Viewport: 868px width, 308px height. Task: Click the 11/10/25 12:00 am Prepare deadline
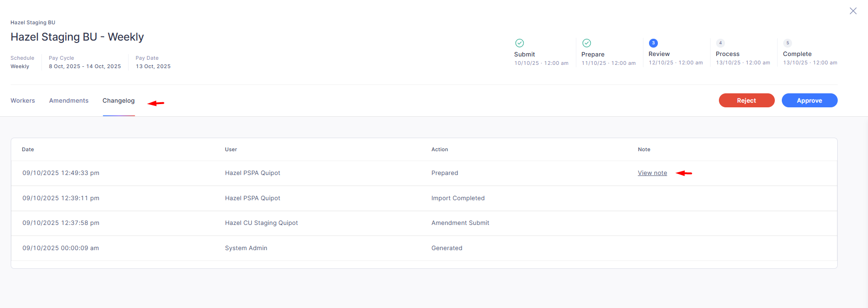[608, 63]
